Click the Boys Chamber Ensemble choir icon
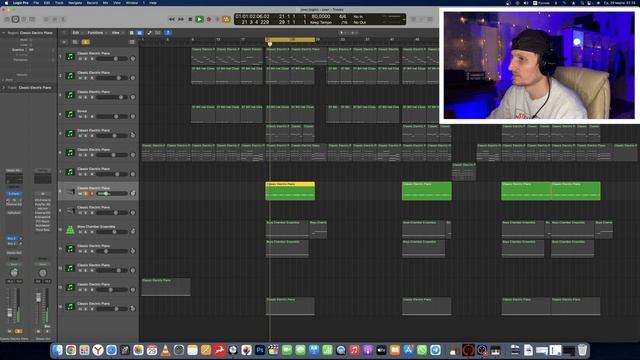 pos(70,230)
